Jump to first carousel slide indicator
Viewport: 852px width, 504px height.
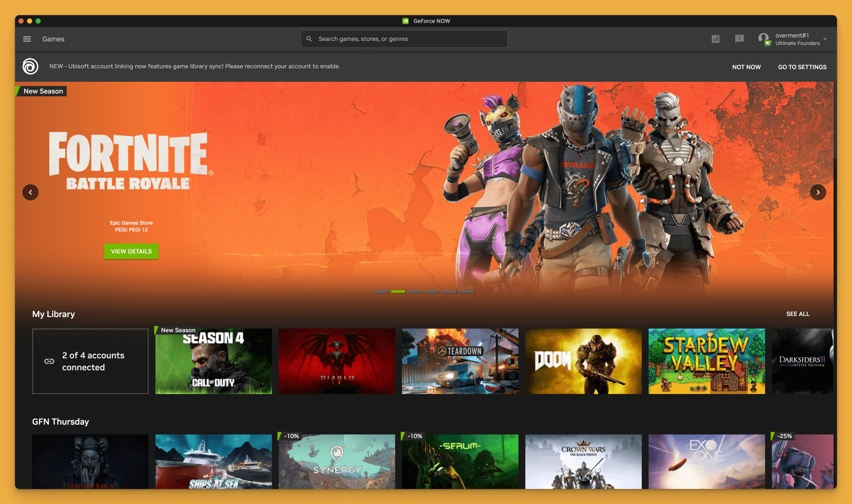point(381,291)
